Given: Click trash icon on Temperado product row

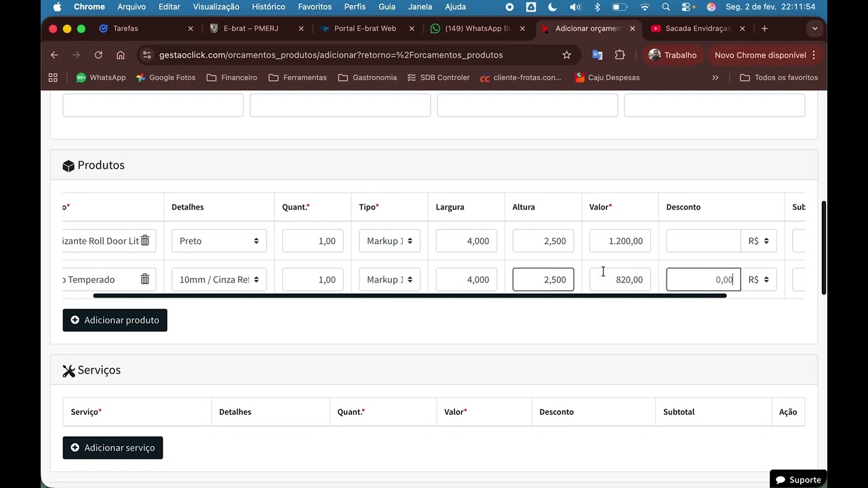Looking at the screenshot, I should (144, 279).
